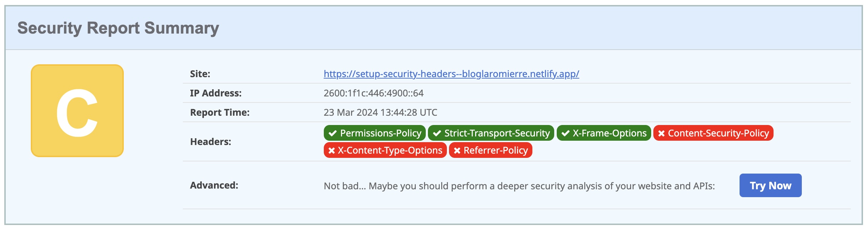Click the Try Now button
This screenshot has width=868, height=230.
coord(770,185)
